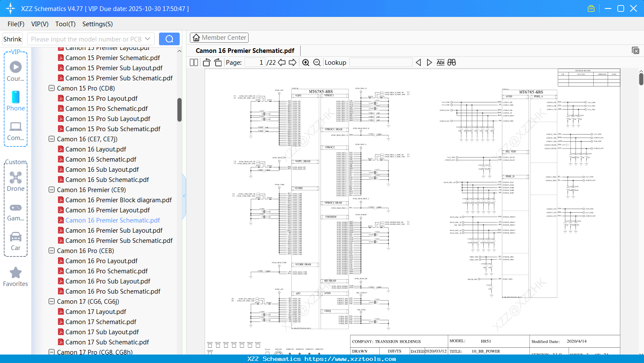Open the Member Center

[x=219, y=38]
